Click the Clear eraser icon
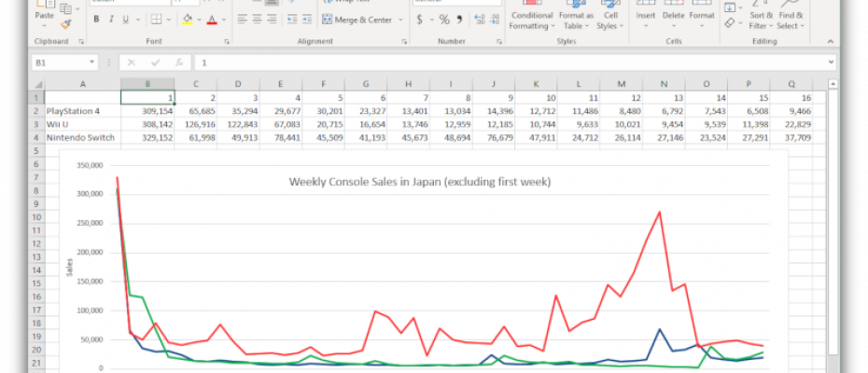 coord(730,22)
